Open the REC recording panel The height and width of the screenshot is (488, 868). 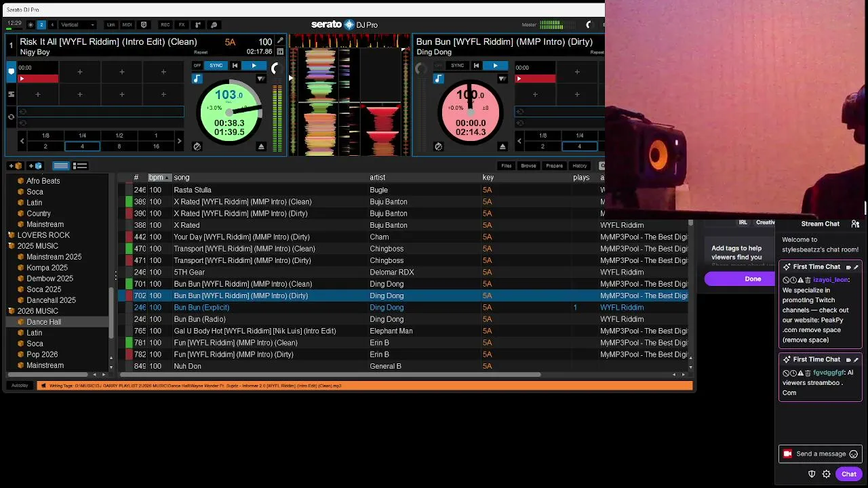pos(165,25)
